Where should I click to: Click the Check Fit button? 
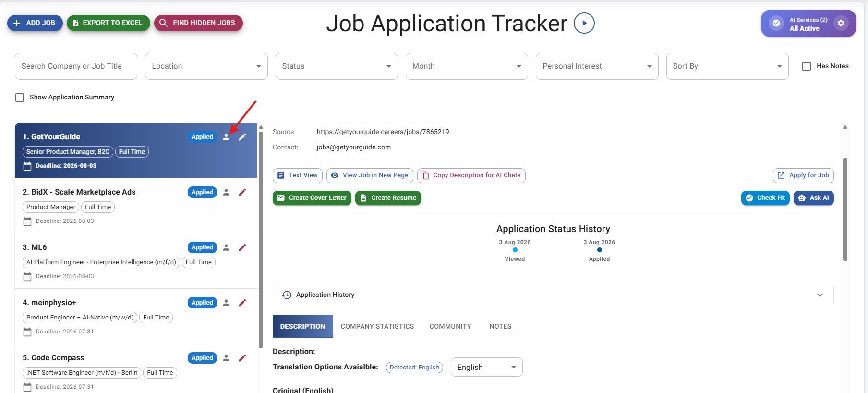[765, 198]
